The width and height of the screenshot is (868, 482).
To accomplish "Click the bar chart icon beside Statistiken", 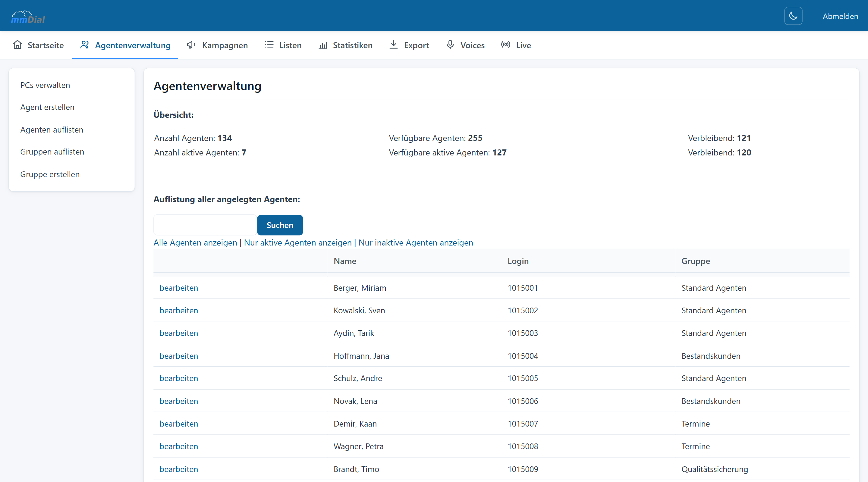I will [x=323, y=45].
